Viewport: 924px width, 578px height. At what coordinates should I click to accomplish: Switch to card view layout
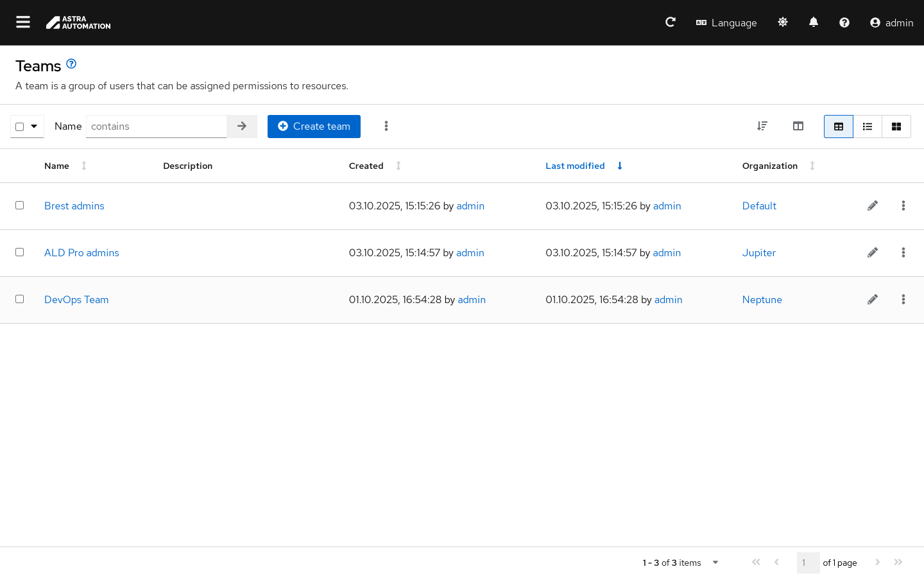(x=896, y=127)
